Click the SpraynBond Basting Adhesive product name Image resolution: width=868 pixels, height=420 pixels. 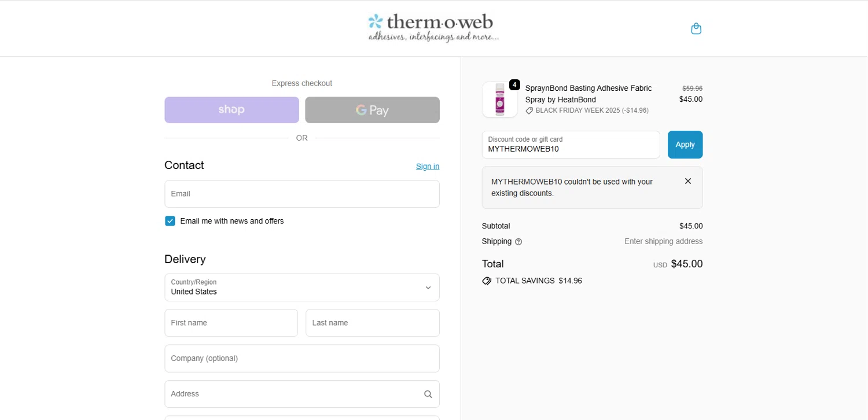[x=589, y=94]
